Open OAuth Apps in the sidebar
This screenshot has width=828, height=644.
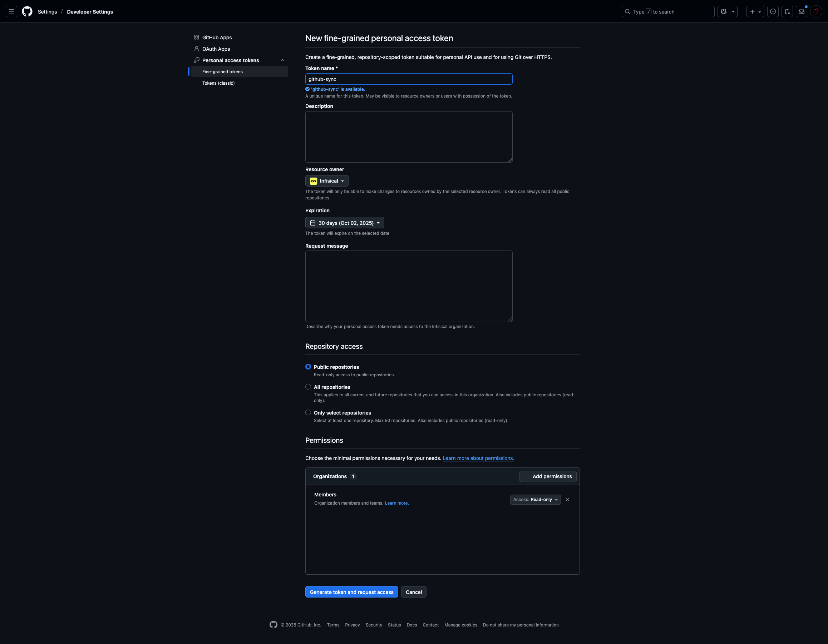pos(239,49)
